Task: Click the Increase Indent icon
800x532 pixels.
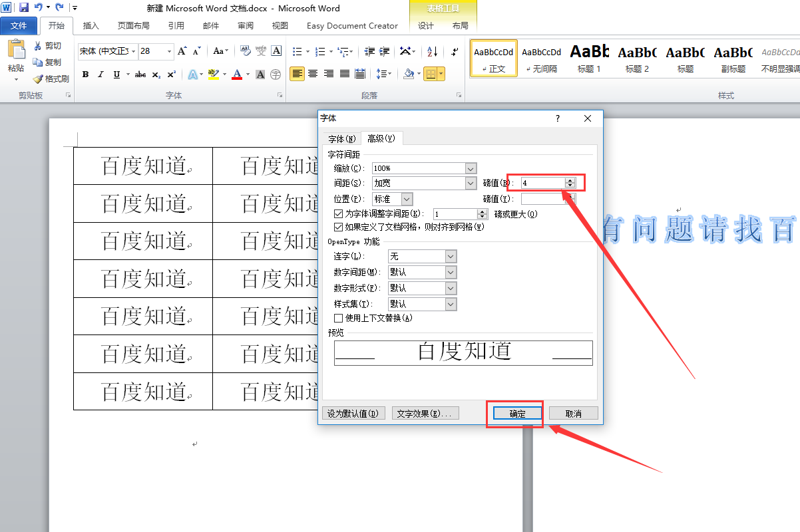Action: coord(384,51)
